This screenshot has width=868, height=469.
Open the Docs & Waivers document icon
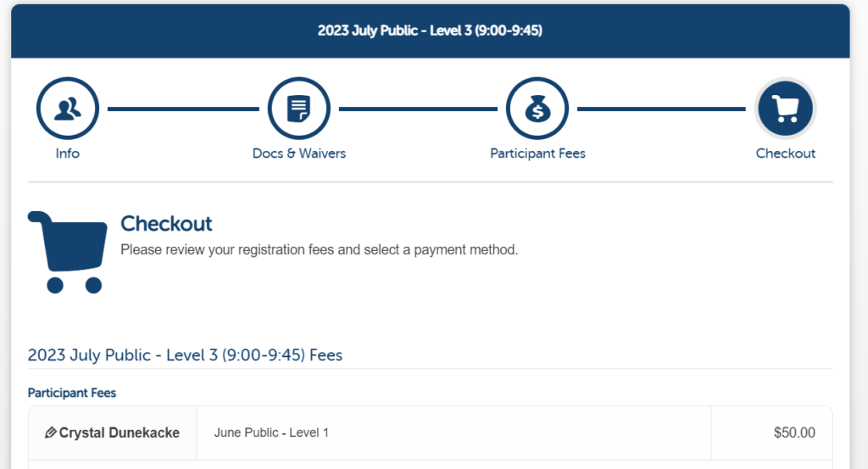[299, 109]
